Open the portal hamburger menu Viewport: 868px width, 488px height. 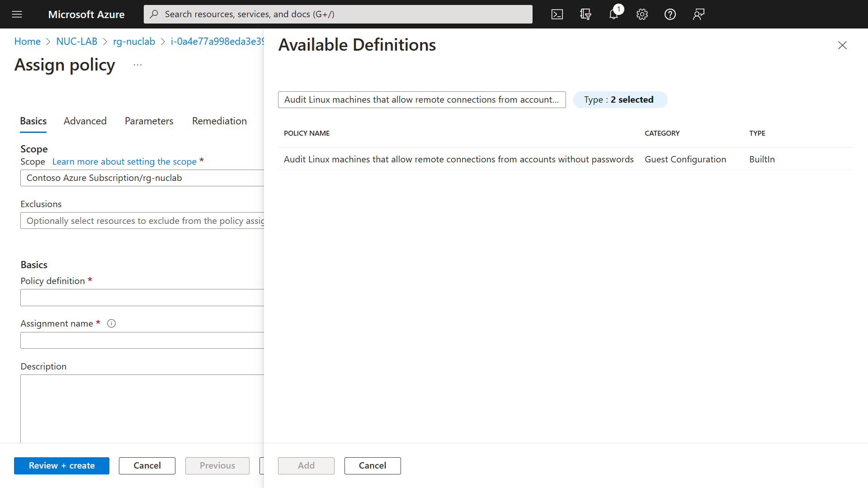(17, 14)
